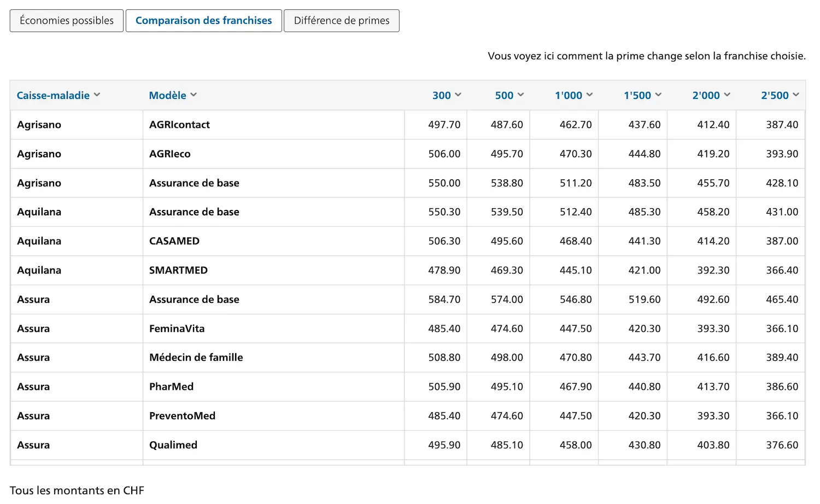
Task: Select the Comparaison des franchises tab
Action: [204, 21]
